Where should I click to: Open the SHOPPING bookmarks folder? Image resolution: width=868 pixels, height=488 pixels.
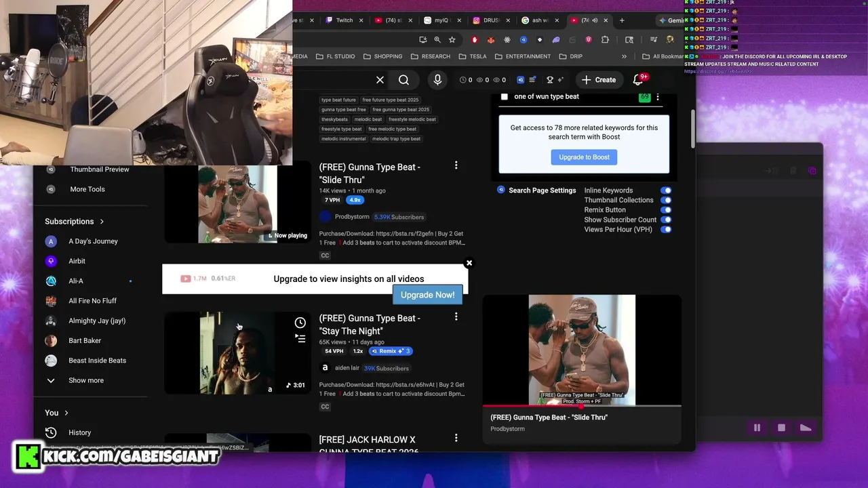click(382, 56)
